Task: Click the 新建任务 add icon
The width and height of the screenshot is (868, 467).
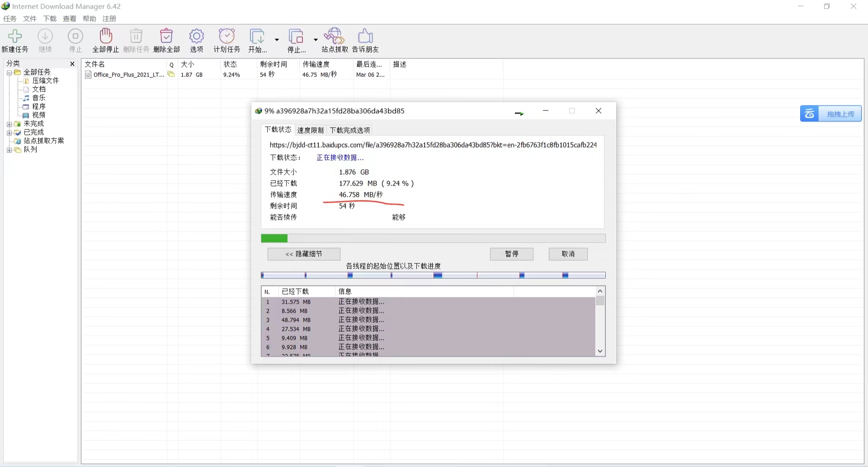Action: [15, 36]
